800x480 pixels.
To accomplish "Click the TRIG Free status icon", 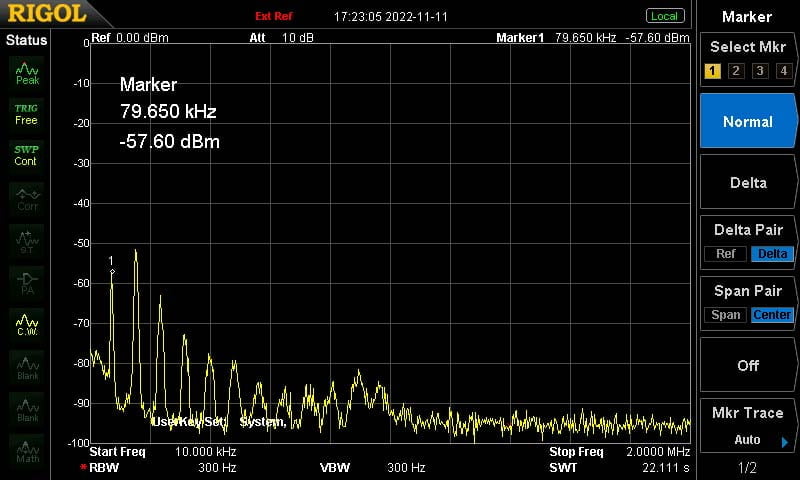I will (26, 114).
